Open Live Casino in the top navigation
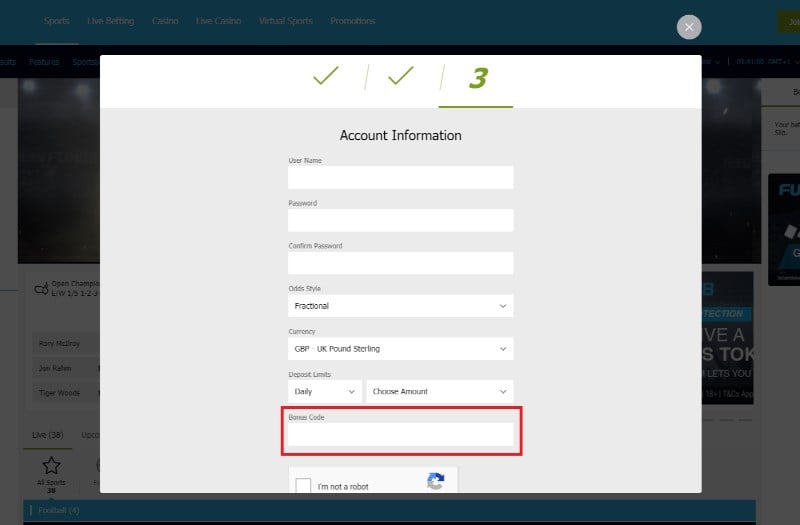The image size is (800, 525). [x=218, y=21]
